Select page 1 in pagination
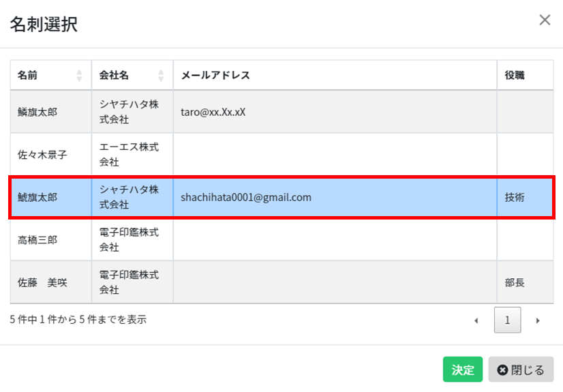The image size is (563, 392). point(507,320)
